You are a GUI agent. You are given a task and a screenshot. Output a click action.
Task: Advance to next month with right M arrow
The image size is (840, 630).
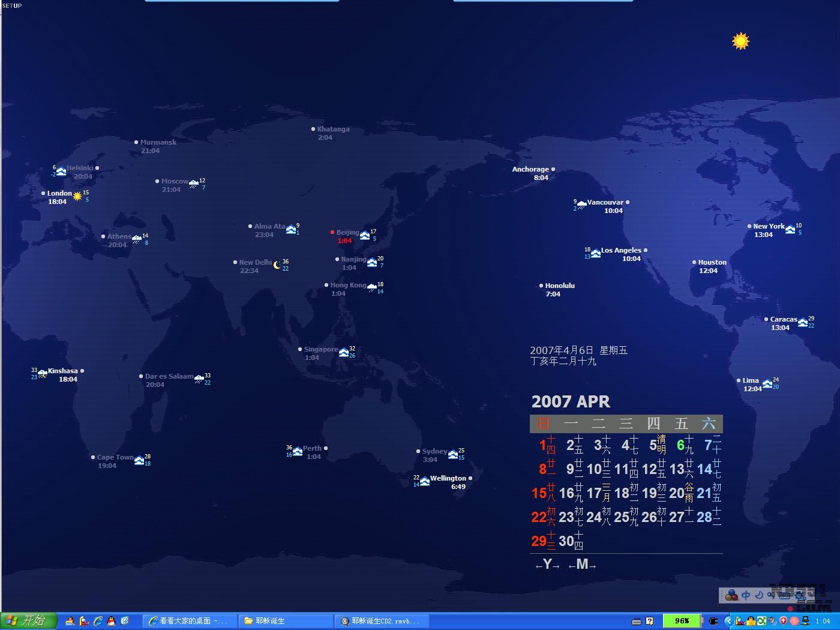coord(592,566)
